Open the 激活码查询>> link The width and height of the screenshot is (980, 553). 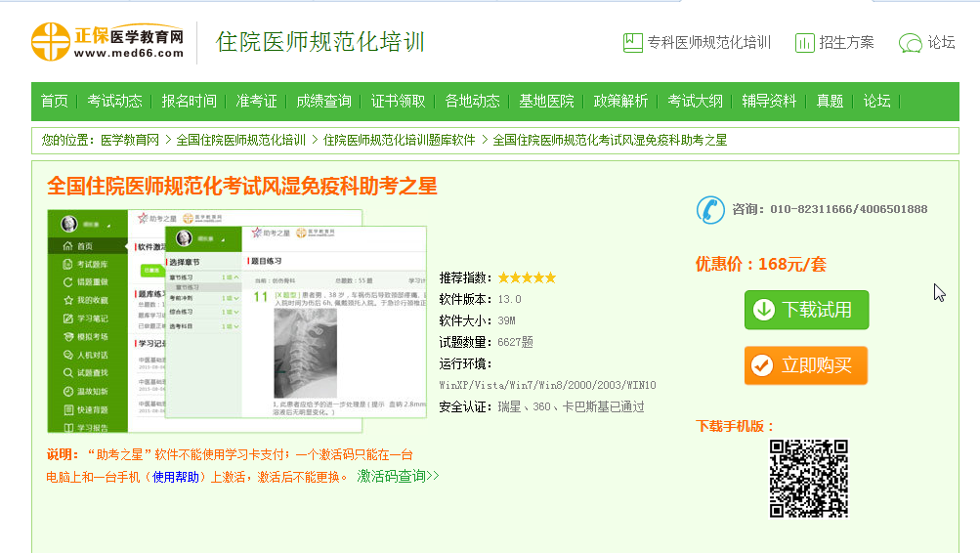click(x=398, y=476)
